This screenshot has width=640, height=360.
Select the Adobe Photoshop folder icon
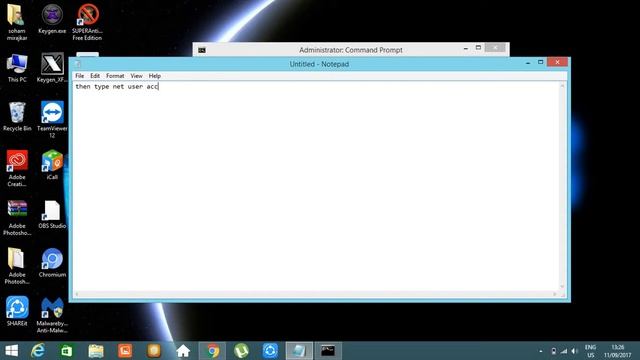pyautogui.click(x=17, y=266)
